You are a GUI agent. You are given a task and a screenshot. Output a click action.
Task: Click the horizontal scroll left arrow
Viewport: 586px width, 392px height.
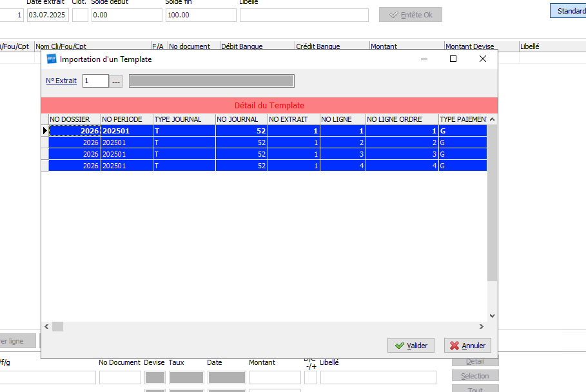pos(46,327)
